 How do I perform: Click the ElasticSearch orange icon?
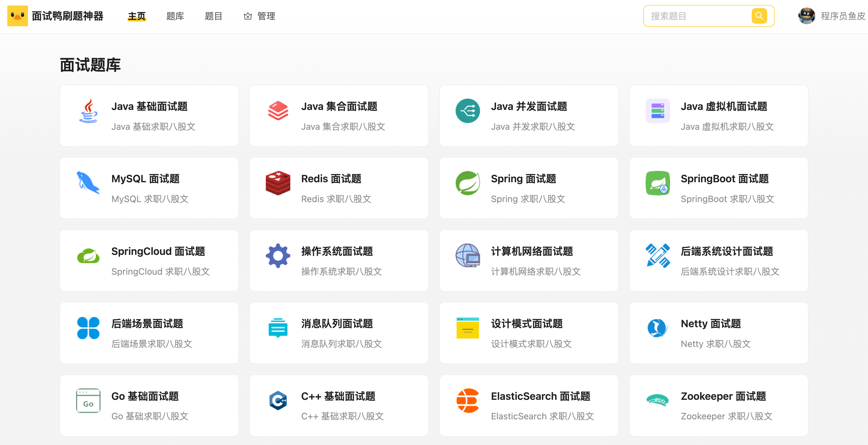[x=468, y=400]
